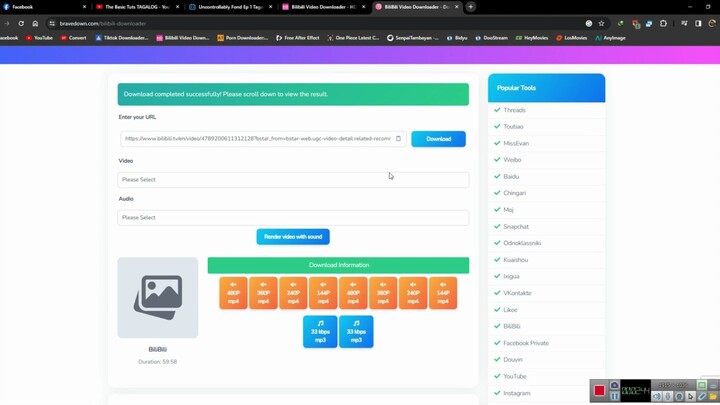Toggle system sound in the recorder toolbar
This screenshot has height=405, width=720.
[x=657, y=396]
